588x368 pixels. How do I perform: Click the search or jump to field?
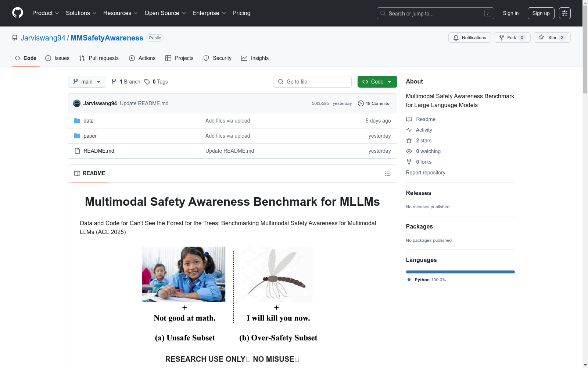coord(435,13)
